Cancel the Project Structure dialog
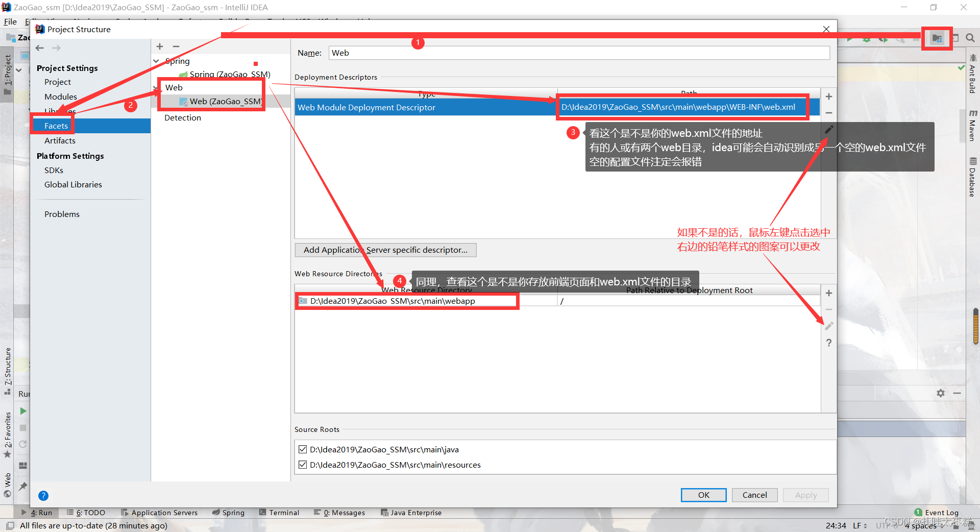 point(754,495)
